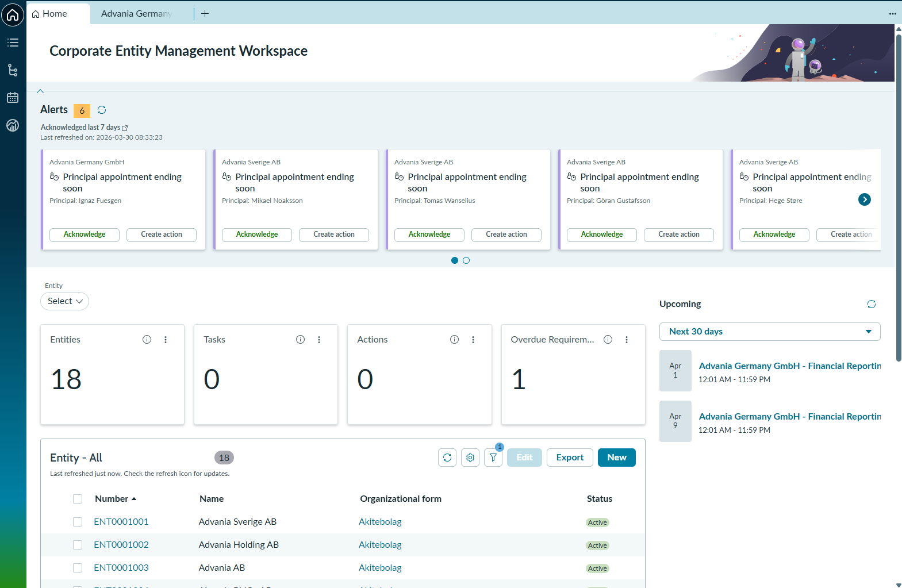Show info for Tasks card
The width and height of the screenshot is (902, 588).
coord(301,340)
